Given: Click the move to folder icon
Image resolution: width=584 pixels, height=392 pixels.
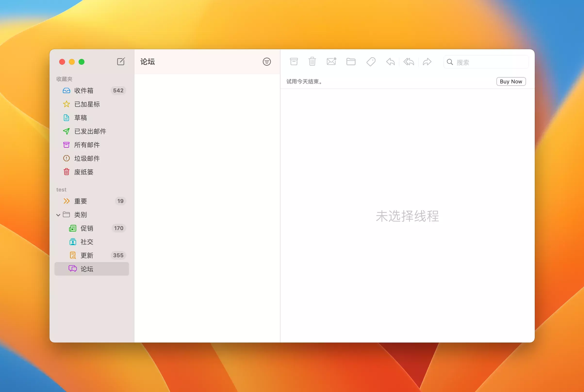Looking at the screenshot, I should point(351,62).
